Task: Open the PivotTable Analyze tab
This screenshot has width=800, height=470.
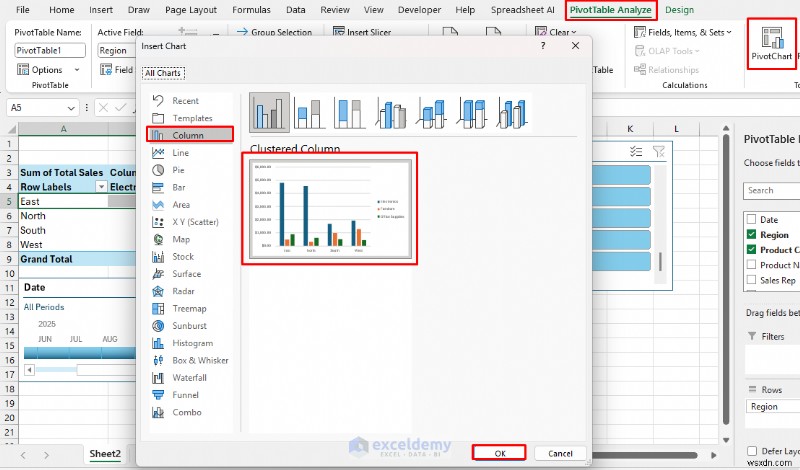Action: pyautogui.click(x=611, y=10)
